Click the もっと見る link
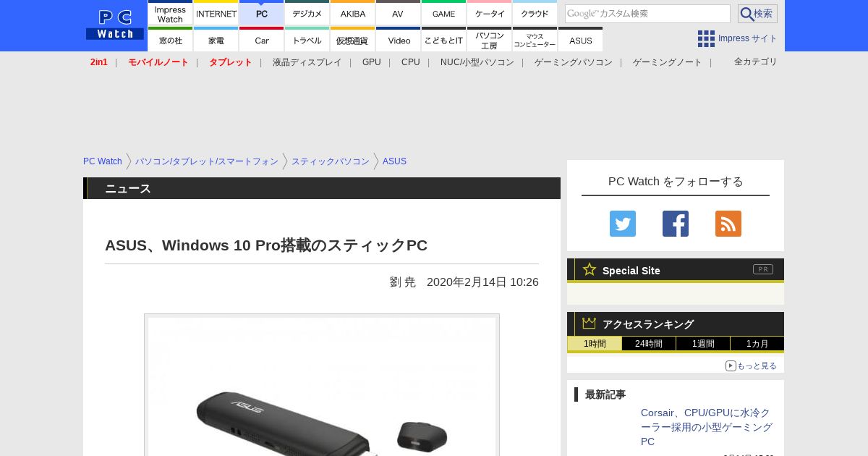 (x=757, y=366)
